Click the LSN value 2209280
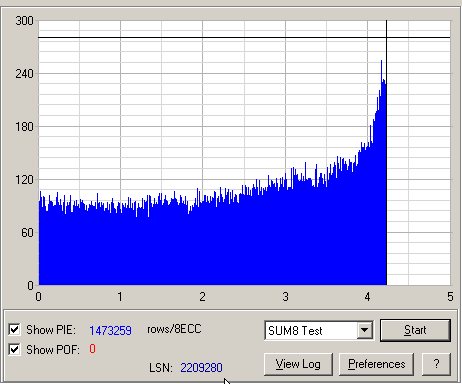Viewport: 462px width, 384px height. pyautogui.click(x=201, y=368)
